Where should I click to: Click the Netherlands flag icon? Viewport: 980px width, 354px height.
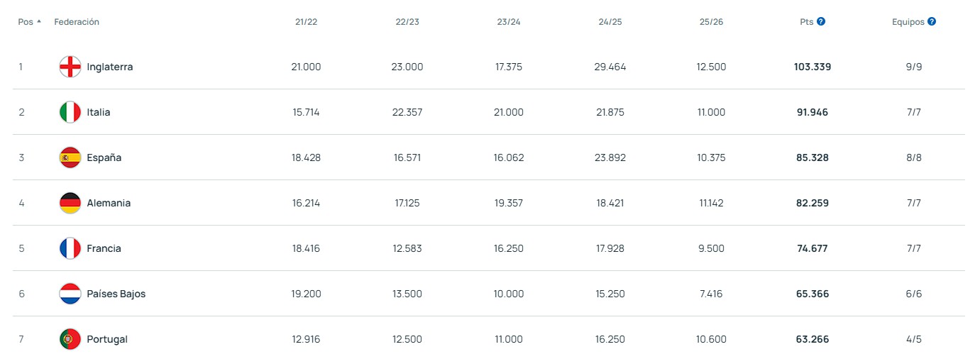[x=70, y=294]
